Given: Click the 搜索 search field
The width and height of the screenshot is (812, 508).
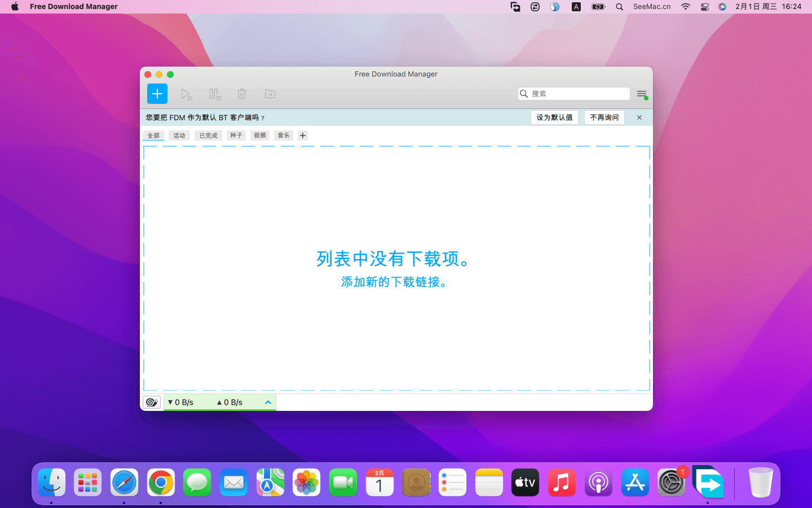Looking at the screenshot, I should (578, 94).
